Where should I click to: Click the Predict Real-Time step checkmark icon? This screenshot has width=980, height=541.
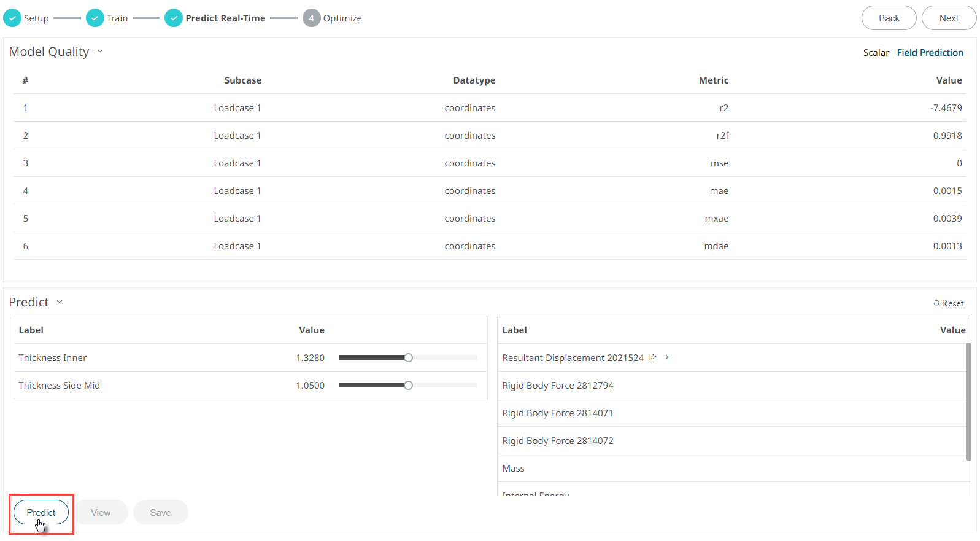pos(174,18)
